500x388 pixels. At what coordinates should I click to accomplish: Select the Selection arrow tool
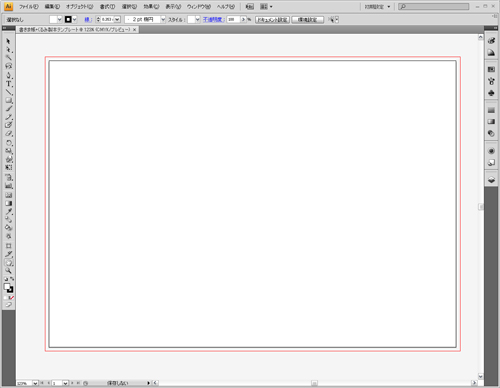[x=8, y=41]
